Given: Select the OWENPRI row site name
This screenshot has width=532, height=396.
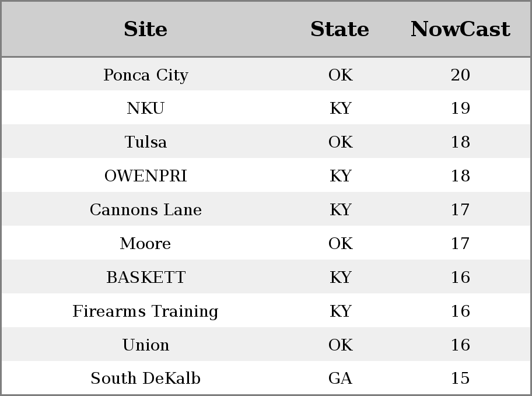Looking at the screenshot, I should (x=146, y=176).
